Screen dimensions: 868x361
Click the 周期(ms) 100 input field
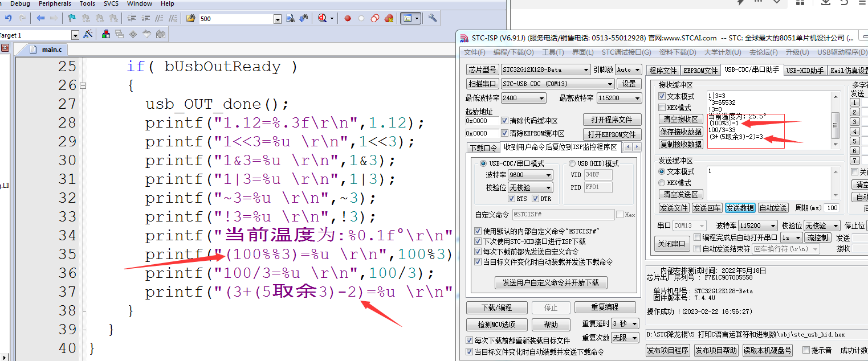click(x=832, y=208)
